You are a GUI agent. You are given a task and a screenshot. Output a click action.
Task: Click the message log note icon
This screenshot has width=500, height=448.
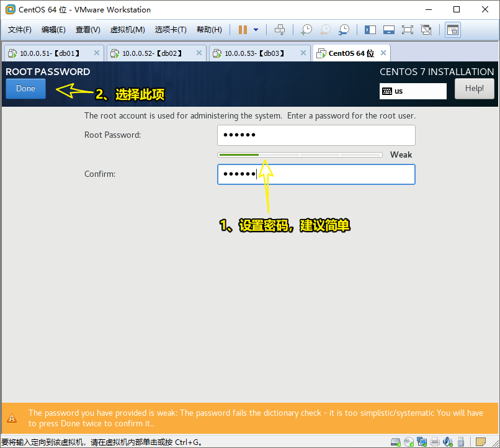pyautogui.click(x=481, y=442)
